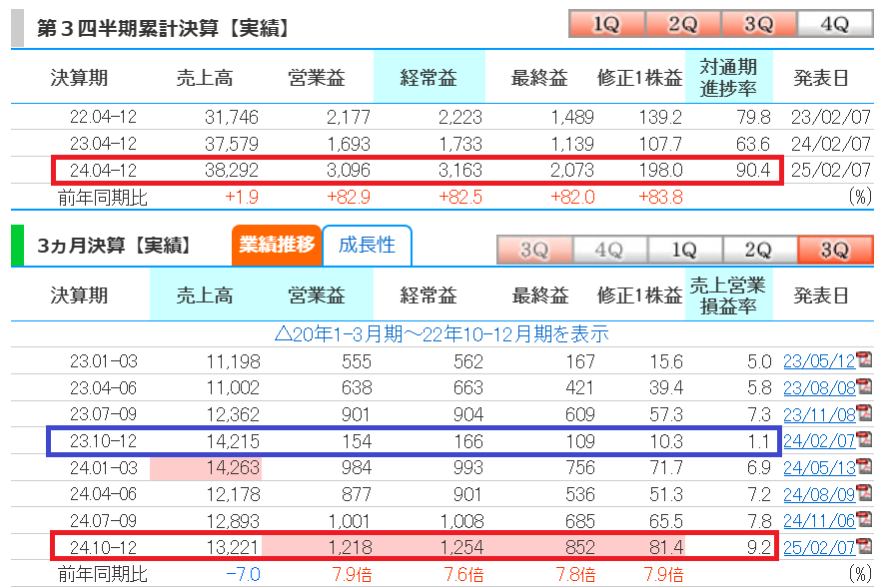Click the 売上営業損益率 column header
The width and height of the screenshot is (884, 588).
click(728, 294)
